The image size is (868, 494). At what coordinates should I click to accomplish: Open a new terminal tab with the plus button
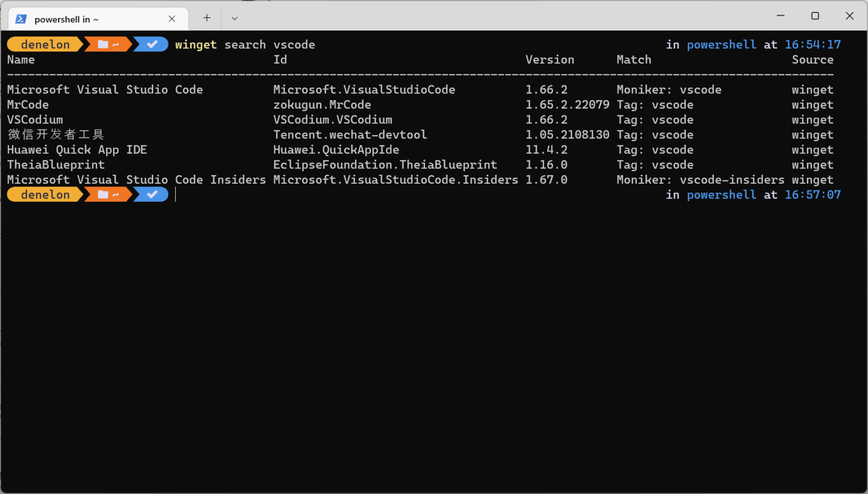pyautogui.click(x=206, y=18)
